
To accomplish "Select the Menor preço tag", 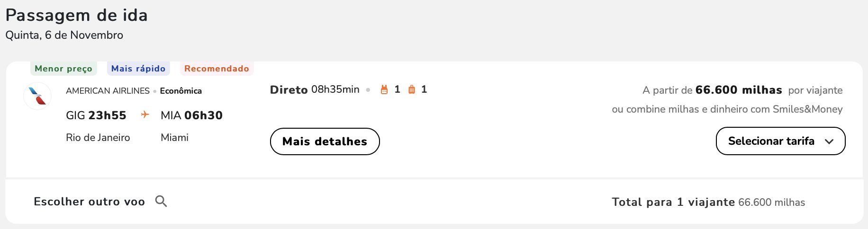I will 63,69.
